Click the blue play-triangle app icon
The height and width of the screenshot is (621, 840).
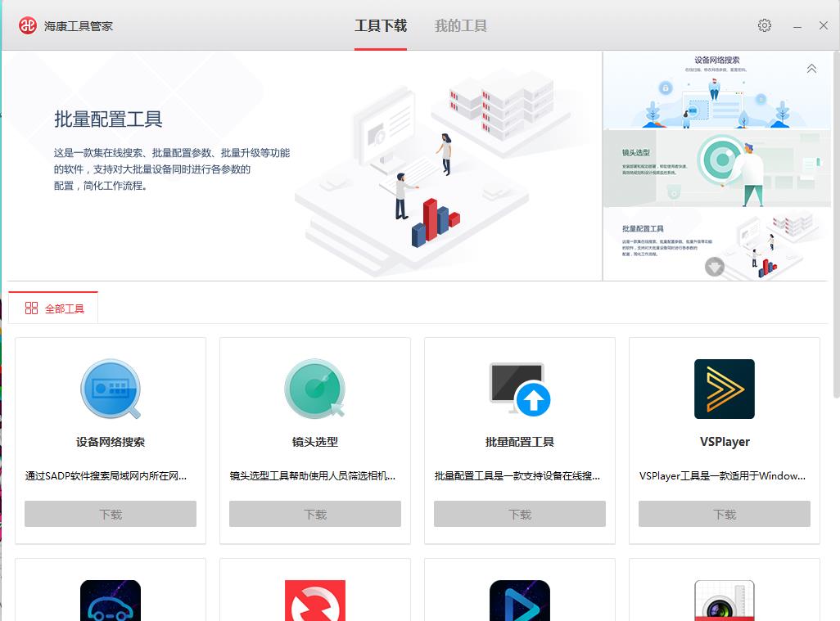(x=520, y=601)
